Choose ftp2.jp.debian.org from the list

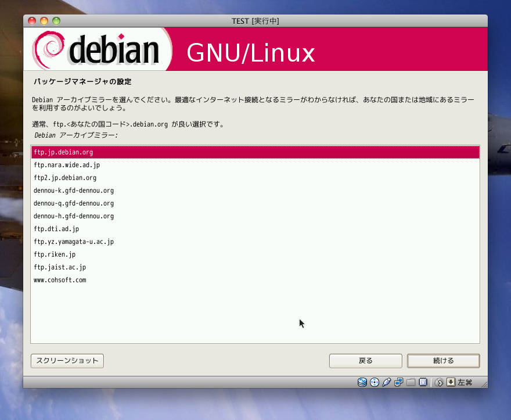[255, 178]
